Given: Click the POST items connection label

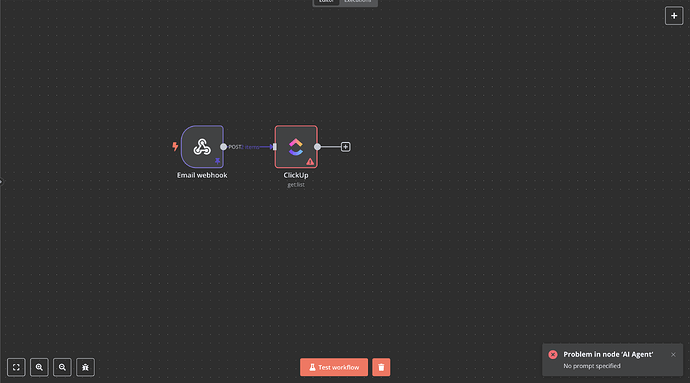Looking at the screenshot, I should coord(244,147).
